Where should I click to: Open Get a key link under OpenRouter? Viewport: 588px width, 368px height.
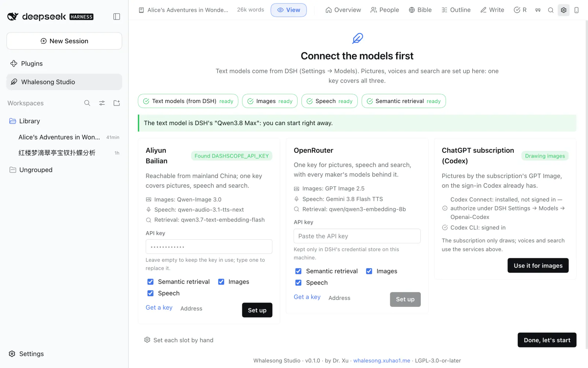click(307, 297)
